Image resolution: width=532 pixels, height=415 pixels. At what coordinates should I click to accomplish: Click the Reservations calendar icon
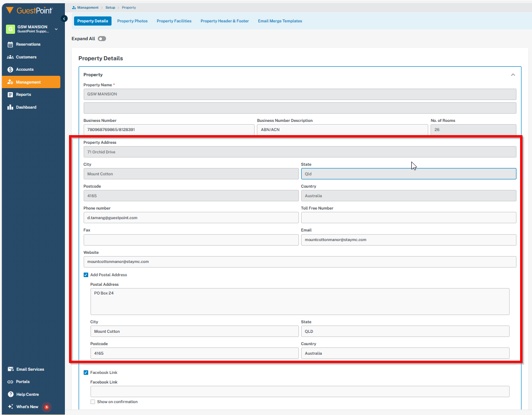pos(10,44)
